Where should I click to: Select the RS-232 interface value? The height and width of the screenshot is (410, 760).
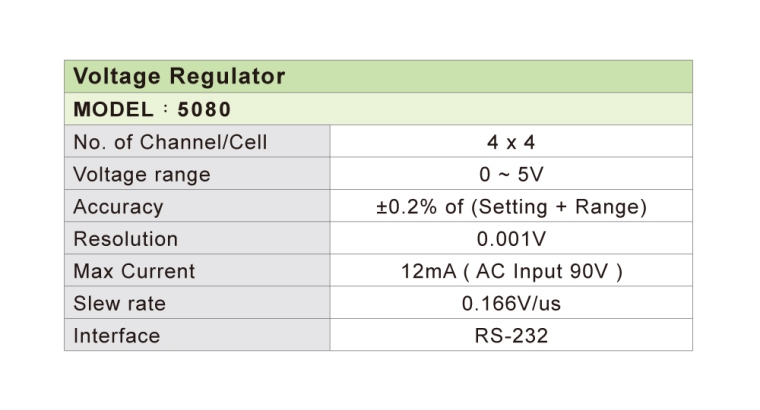pyautogui.click(x=511, y=336)
